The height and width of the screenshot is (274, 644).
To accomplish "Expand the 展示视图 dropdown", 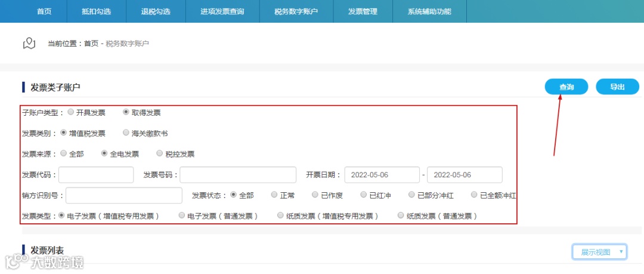I will [x=600, y=252].
